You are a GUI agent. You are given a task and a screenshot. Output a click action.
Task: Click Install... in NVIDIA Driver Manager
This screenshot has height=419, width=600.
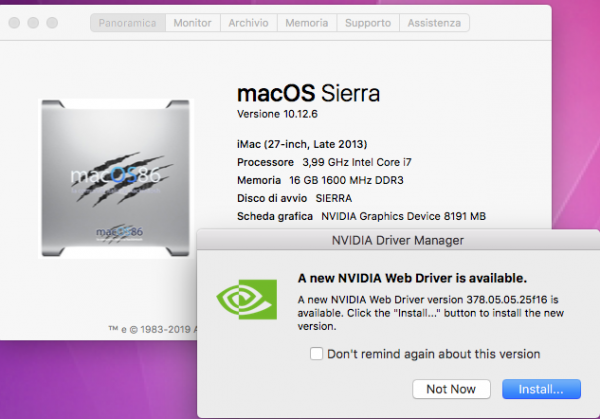tap(541, 389)
